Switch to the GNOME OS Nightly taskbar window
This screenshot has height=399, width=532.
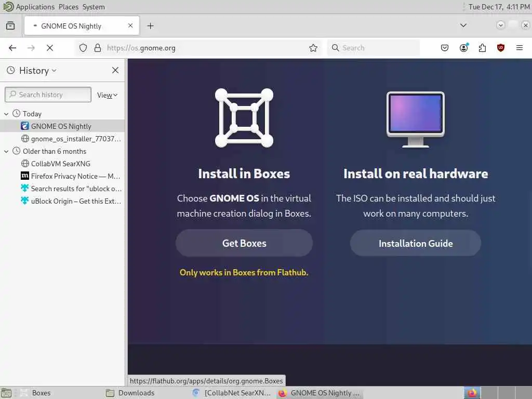click(x=319, y=393)
